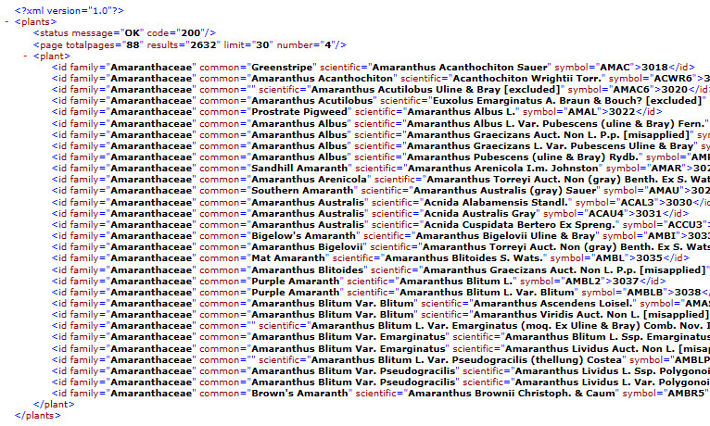Select "Amaranthus Bigelovii Uline & Bray" scientific name
The image size is (710, 426).
click(505, 236)
